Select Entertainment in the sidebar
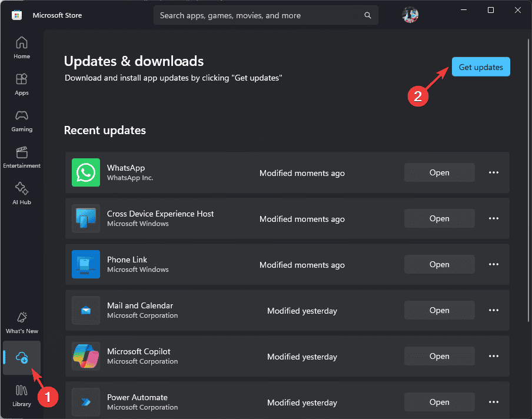The height and width of the screenshot is (419, 532). pyautogui.click(x=22, y=157)
